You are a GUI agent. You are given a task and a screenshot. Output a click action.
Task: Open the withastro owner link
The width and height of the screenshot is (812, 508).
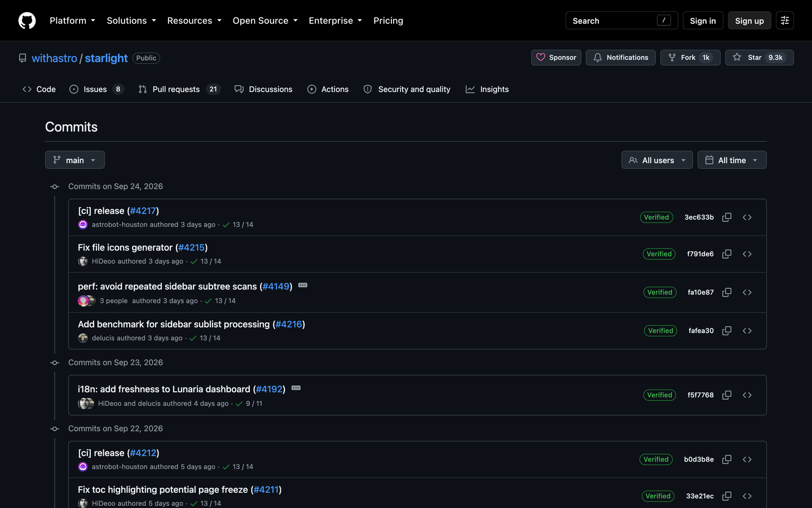click(54, 58)
